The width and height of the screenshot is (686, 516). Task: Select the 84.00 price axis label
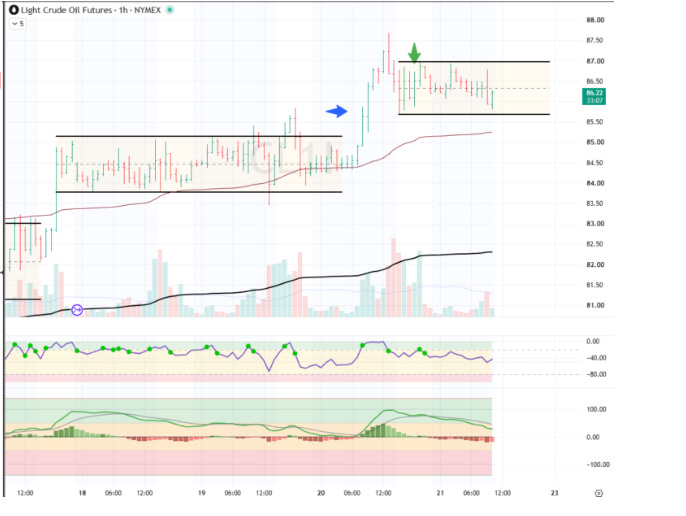595,183
